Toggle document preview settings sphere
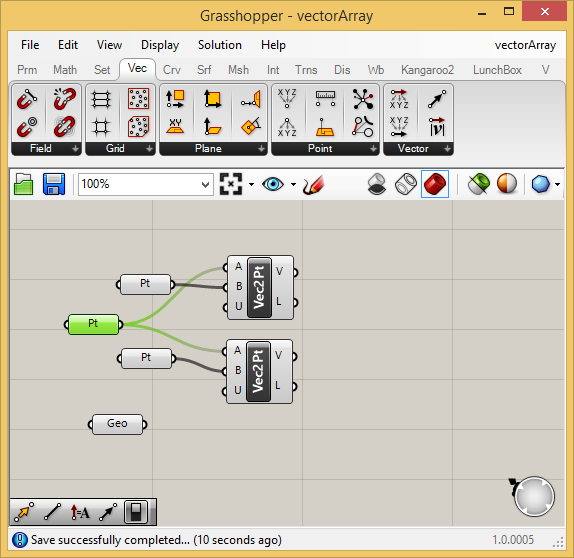Screen dimensions: 574x558 pyautogui.click(x=507, y=184)
